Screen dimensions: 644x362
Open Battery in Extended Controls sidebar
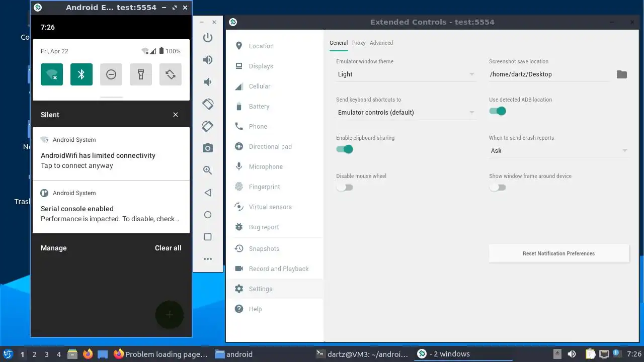pos(275,107)
